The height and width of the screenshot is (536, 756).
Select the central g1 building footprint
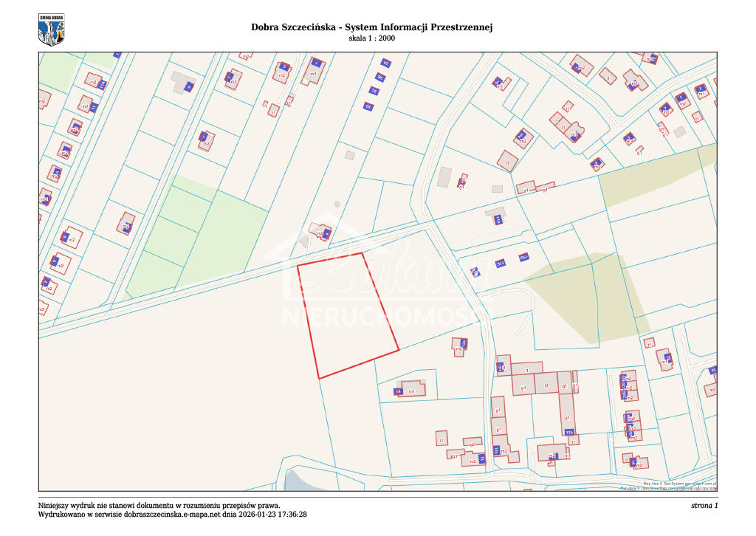pyautogui.click(x=523, y=388)
